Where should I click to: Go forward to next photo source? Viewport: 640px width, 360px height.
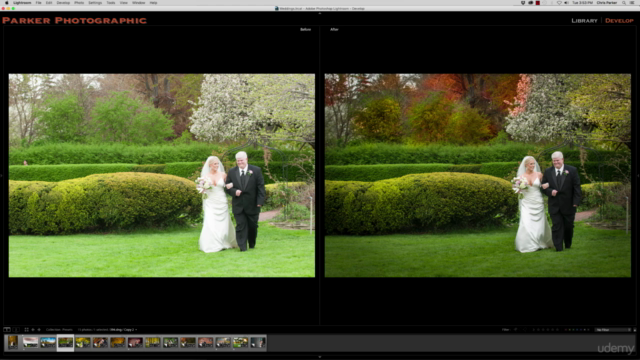pos(39,329)
